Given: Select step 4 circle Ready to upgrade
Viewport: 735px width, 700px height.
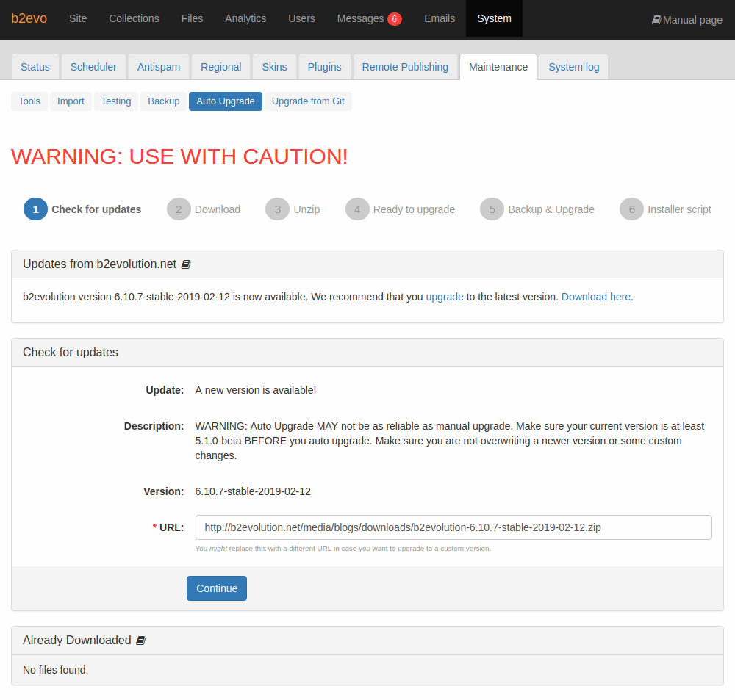Looking at the screenshot, I should coord(357,209).
